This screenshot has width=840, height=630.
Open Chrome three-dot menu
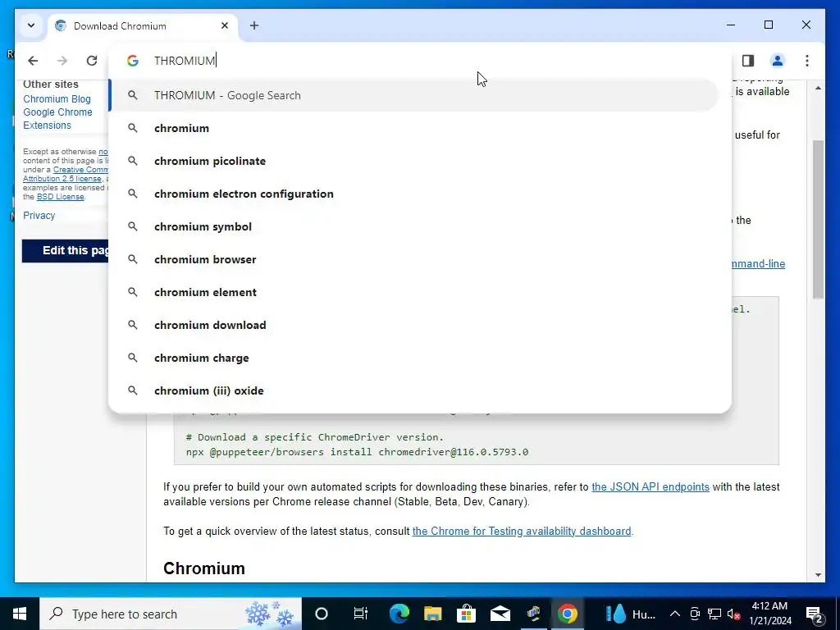pos(807,61)
